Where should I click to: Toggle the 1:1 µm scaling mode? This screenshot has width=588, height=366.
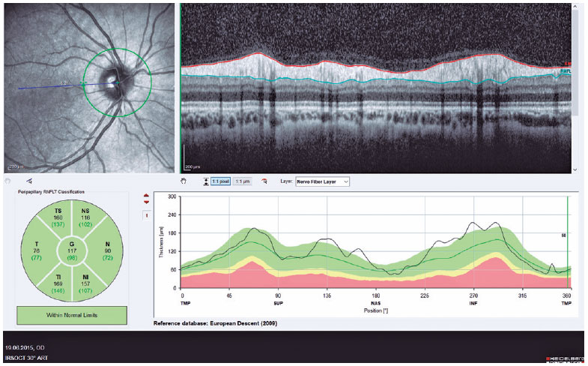tap(243, 181)
